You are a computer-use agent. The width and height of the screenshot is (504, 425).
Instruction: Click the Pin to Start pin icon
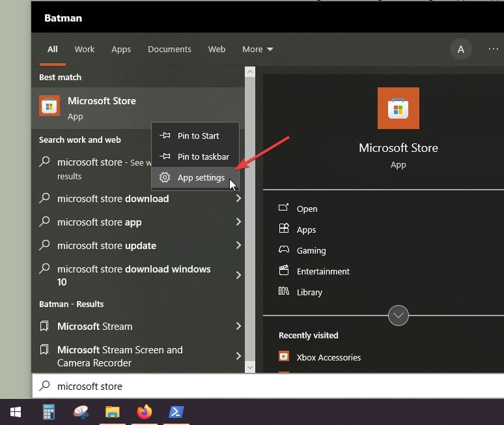coord(165,136)
